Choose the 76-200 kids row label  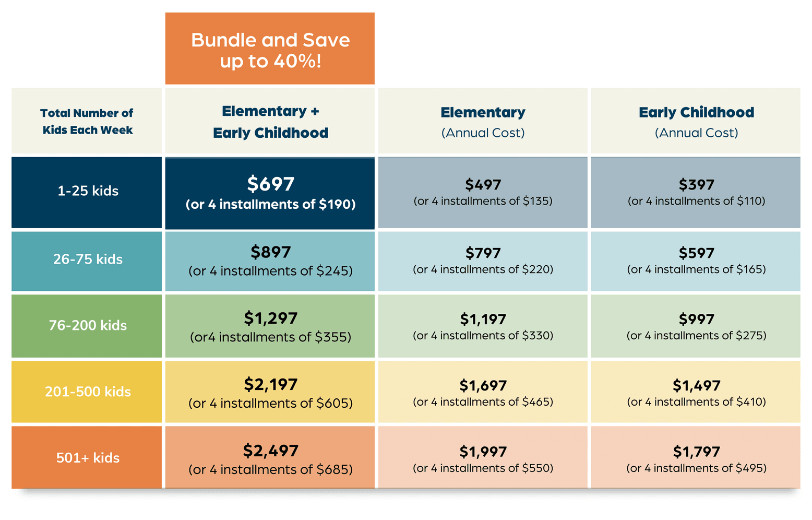point(87,326)
